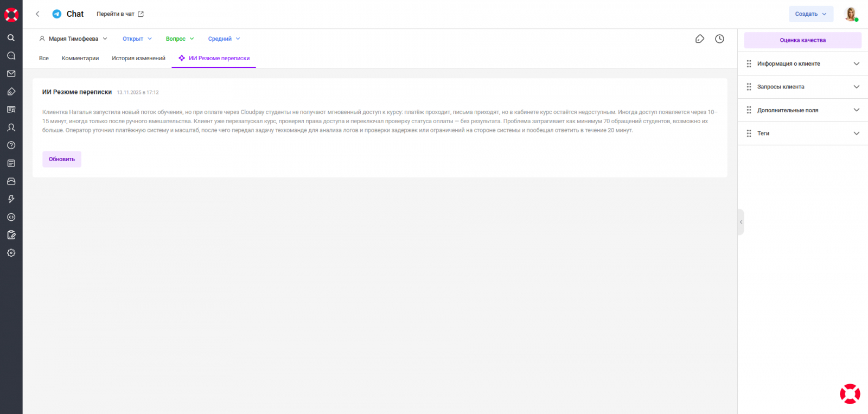Open the priority dropdown Средний
The width and height of the screenshot is (868, 414).
click(x=224, y=39)
